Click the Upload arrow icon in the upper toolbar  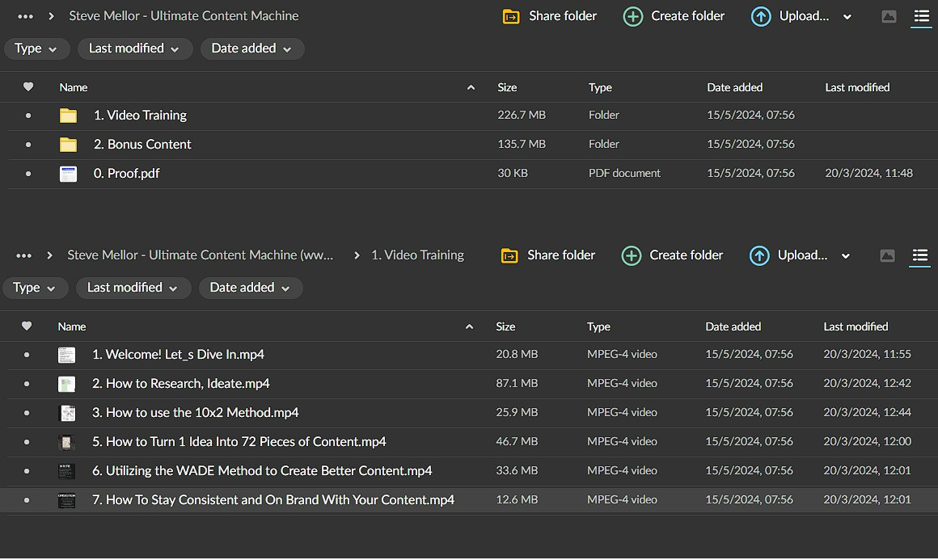[x=760, y=17]
